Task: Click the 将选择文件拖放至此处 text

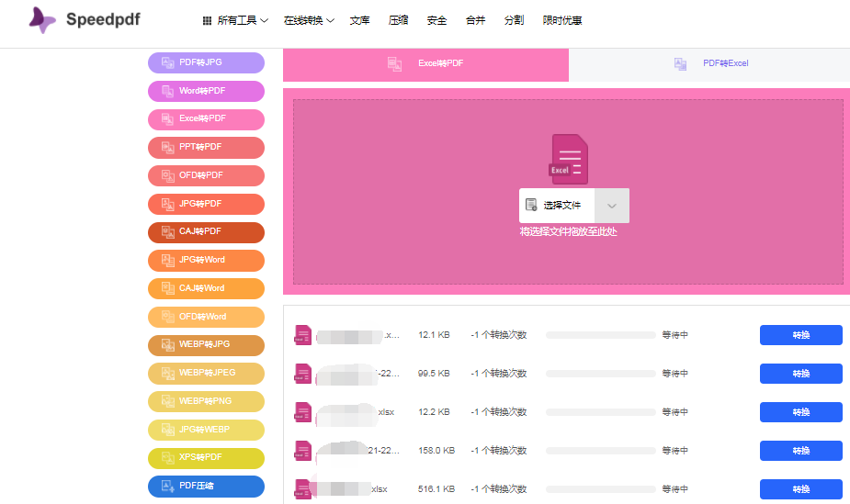Action: pyautogui.click(x=569, y=231)
